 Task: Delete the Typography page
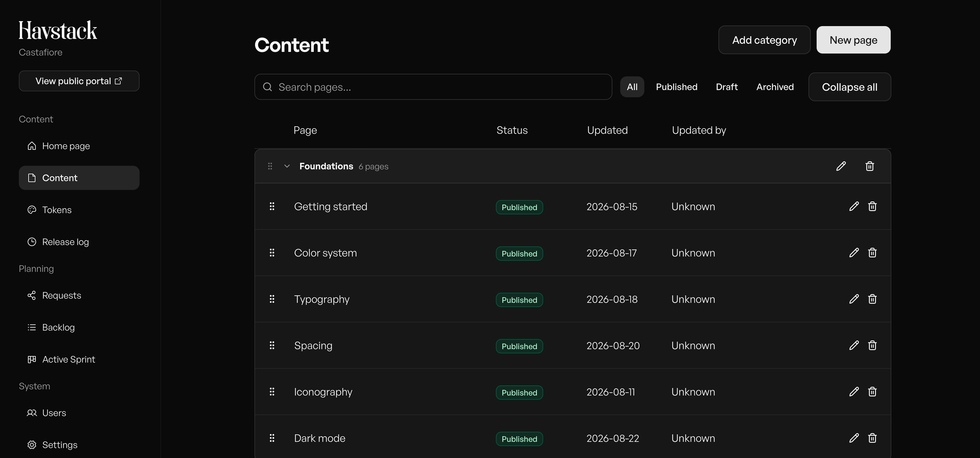872,299
